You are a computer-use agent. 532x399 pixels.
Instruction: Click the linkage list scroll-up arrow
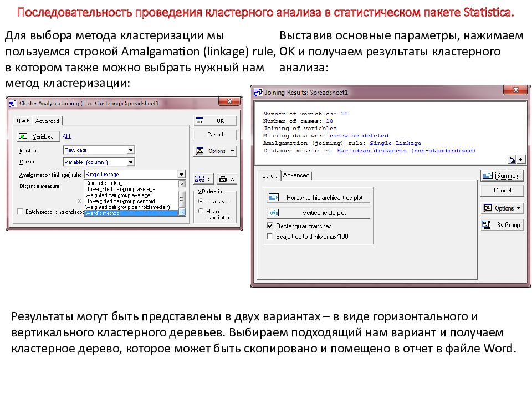[x=182, y=183]
